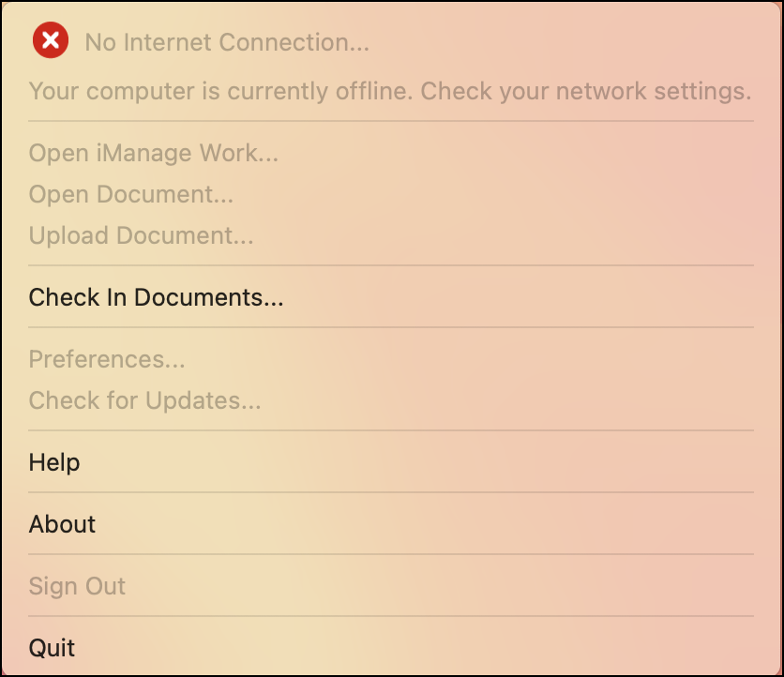Launch iManage Work via its menu entry

click(x=153, y=153)
